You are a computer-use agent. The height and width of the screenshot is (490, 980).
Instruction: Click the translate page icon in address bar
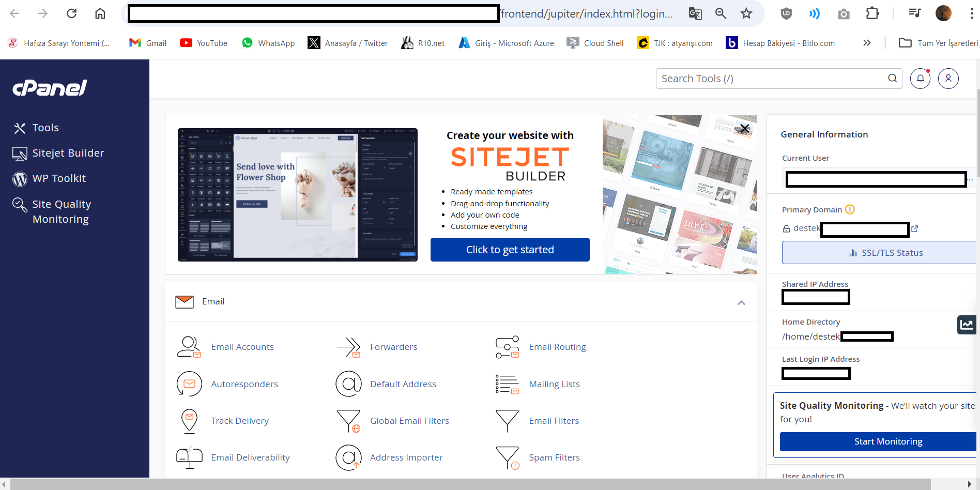click(x=695, y=13)
